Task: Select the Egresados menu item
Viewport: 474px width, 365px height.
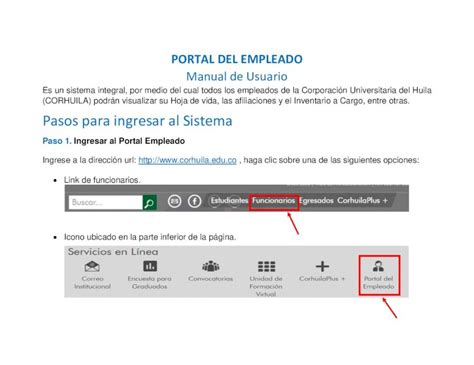Action: click(x=316, y=201)
